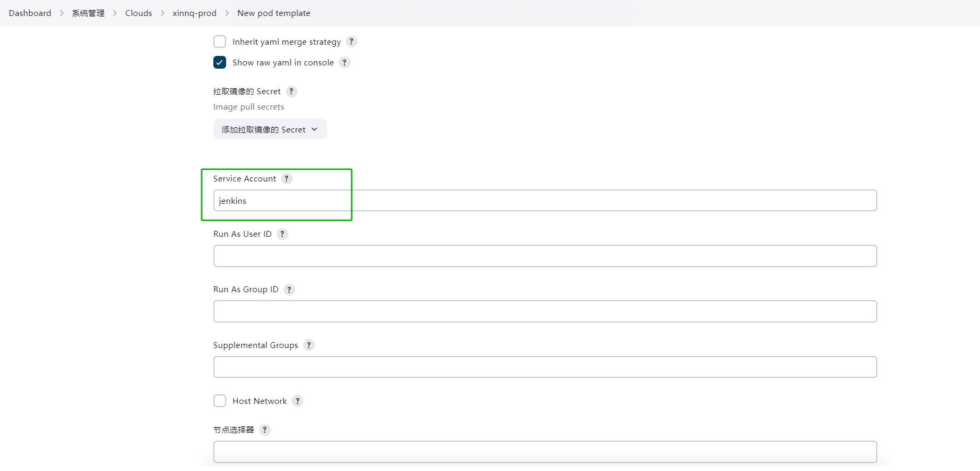Viewport: 980px width, 471px height.
Task: Select the Supplemental Groups text box
Action: (545, 367)
